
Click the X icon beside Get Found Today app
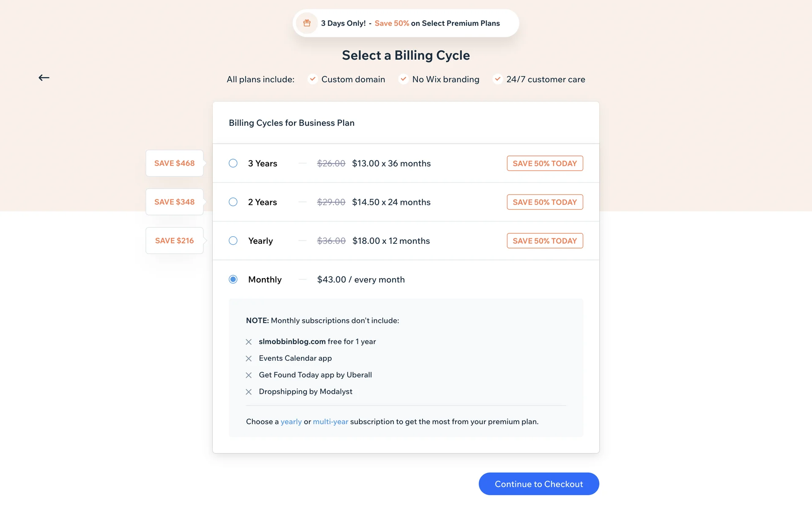click(x=249, y=375)
